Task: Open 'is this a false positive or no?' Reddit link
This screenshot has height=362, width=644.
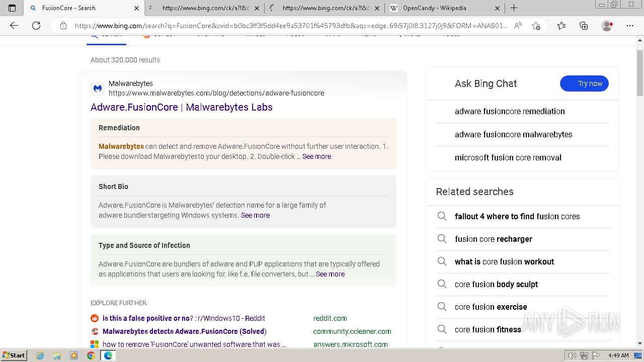Action: tap(184, 318)
